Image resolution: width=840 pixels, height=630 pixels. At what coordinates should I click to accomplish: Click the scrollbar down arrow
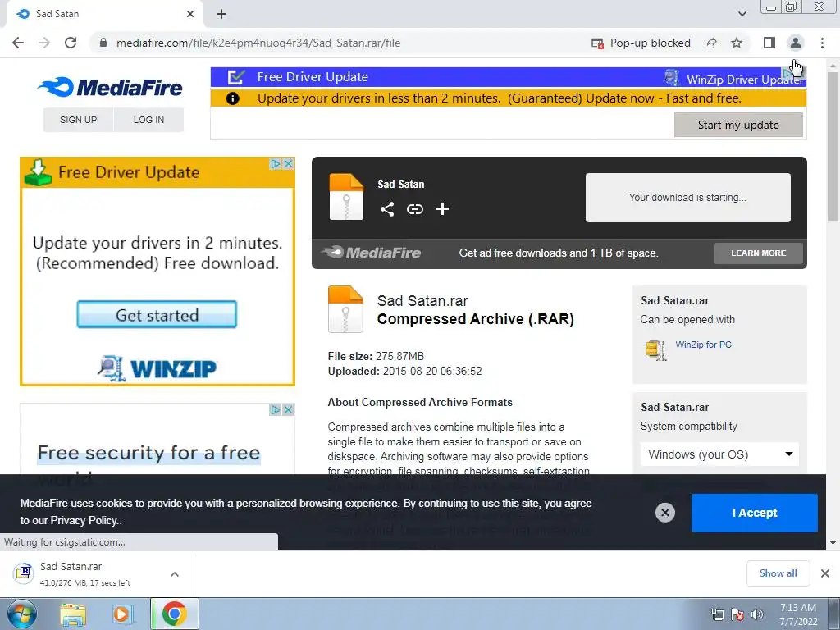click(x=833, y=543)
